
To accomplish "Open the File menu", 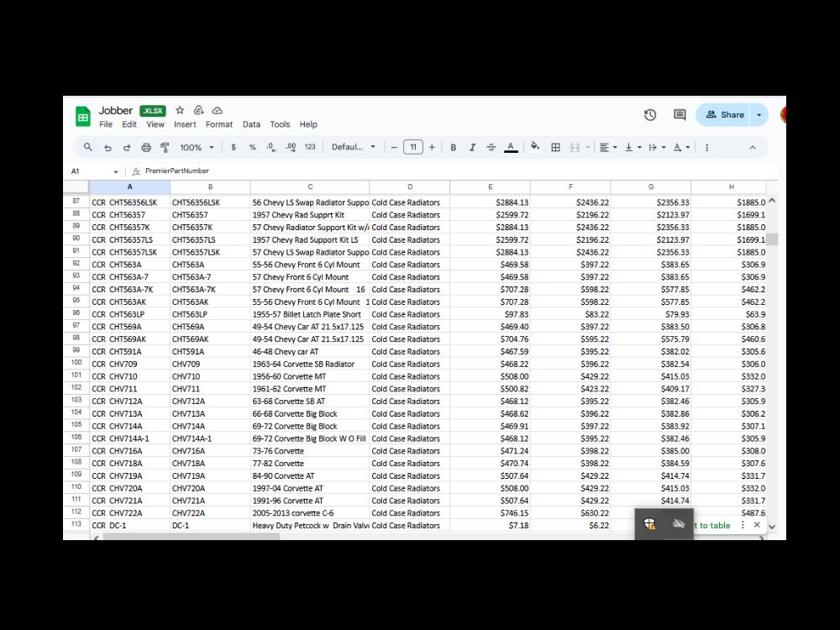I will (106, 124).
